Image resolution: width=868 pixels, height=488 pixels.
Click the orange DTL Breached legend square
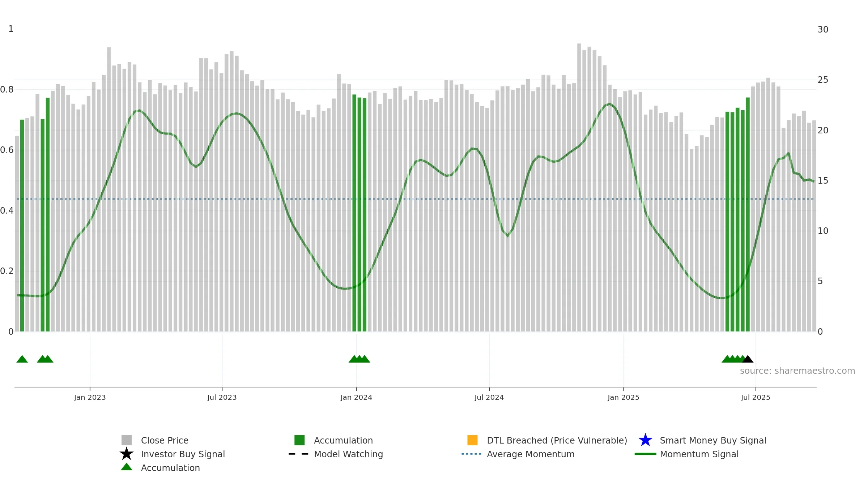pos(472,440)
